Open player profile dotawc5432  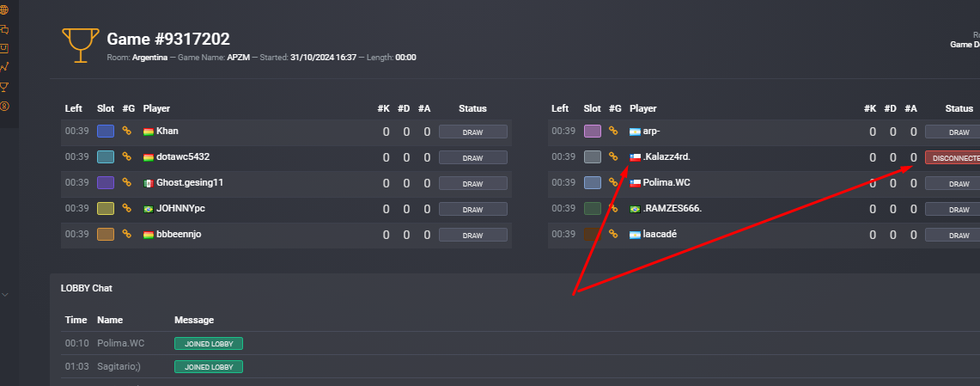pos(178,156)
